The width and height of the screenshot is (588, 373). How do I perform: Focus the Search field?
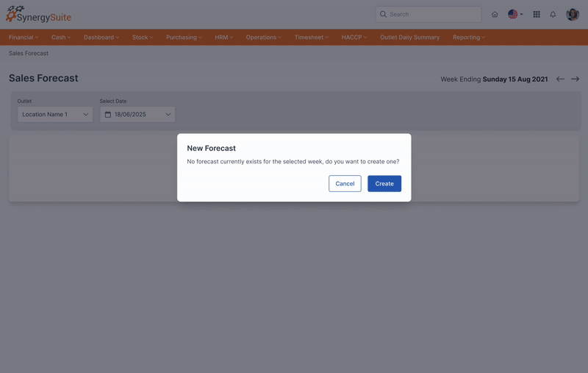point(429,14)
